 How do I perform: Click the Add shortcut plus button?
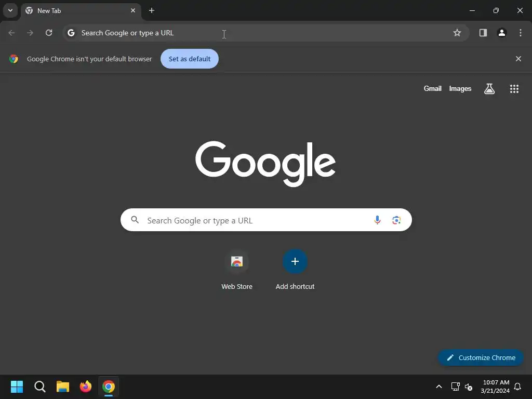(295, 261)
